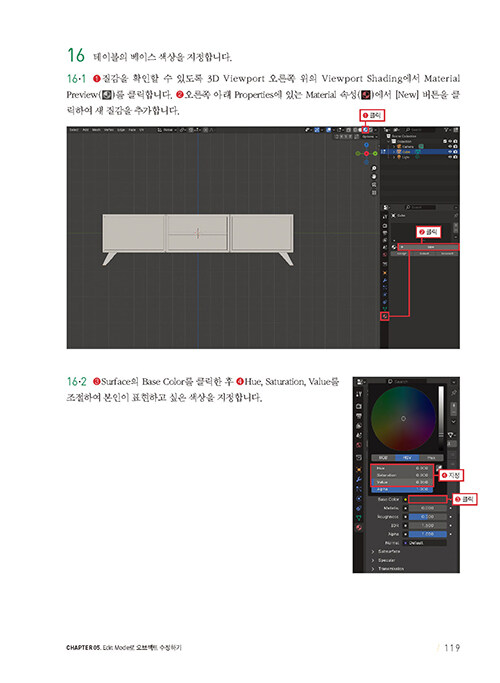Click the Material Preview viewport shading icon
This screenshot has height=683, width=500.
click(x=365, y=130)
